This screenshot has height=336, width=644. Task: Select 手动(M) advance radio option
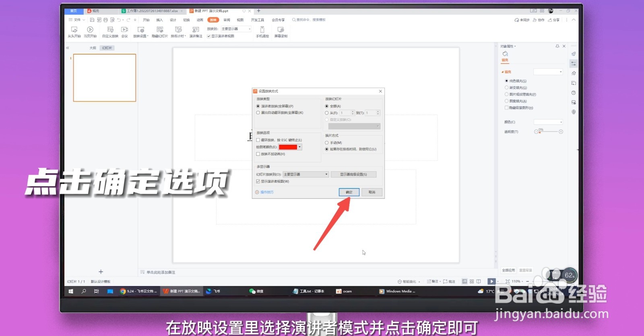pyautogui.click(x=327, y=143)
